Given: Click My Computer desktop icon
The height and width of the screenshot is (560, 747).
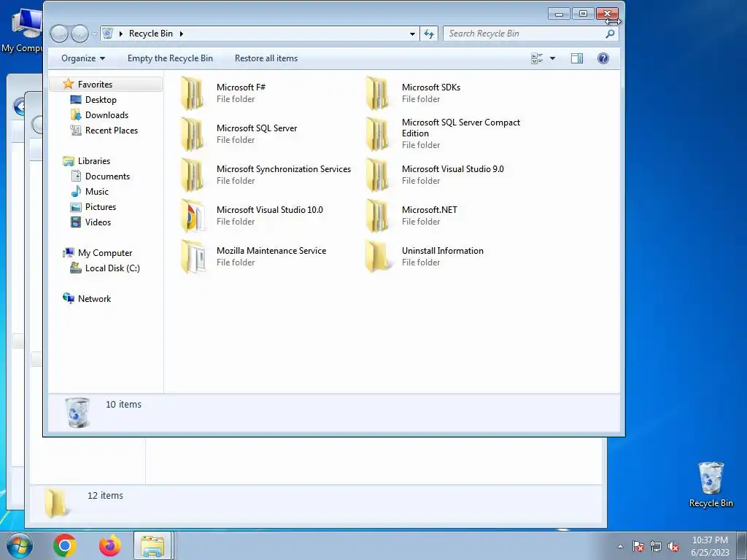Looking at the screenshot, I should [x=22, y=29].
